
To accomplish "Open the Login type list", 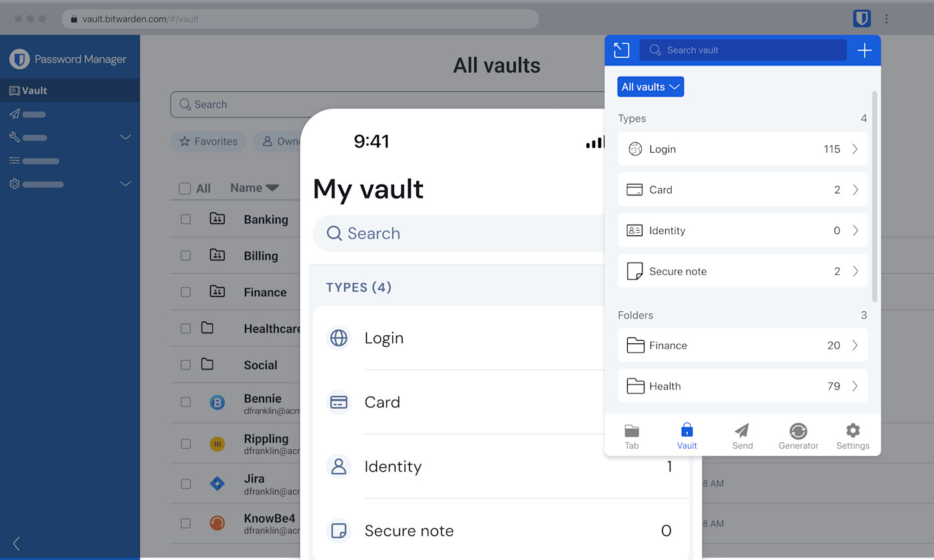I will (x=742, y=149).
